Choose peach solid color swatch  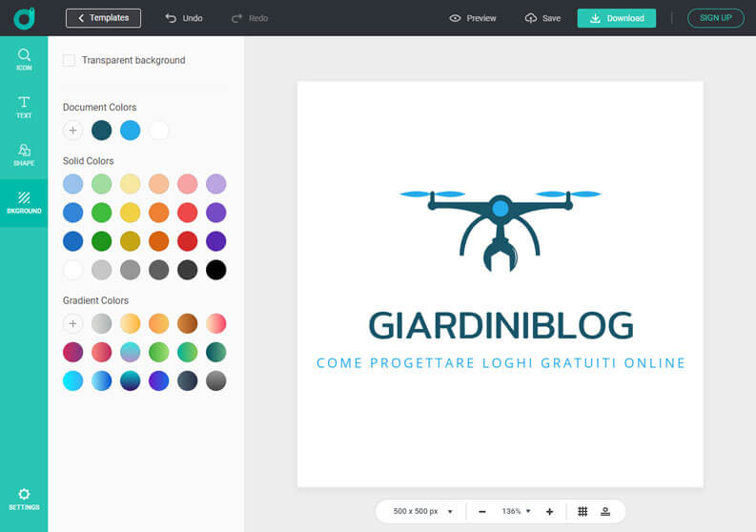(158, 184)
